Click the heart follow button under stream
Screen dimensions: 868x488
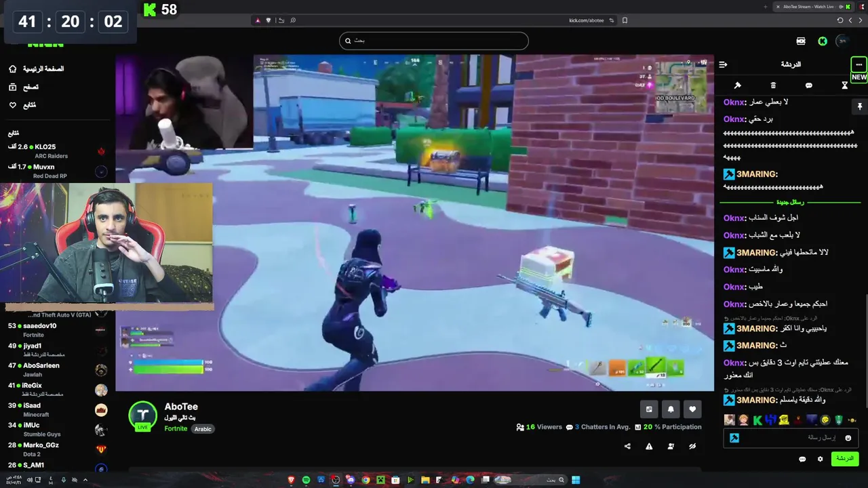coord(692,409)
